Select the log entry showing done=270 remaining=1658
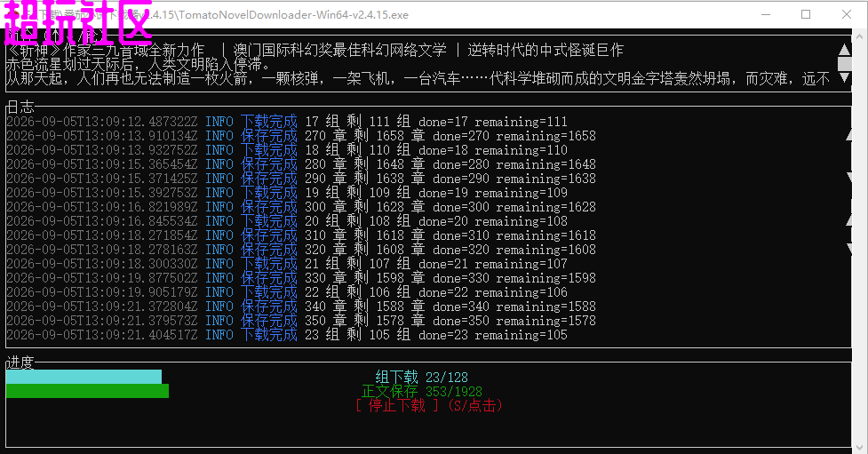Screen dimensions: 868x454 point(301,136)
